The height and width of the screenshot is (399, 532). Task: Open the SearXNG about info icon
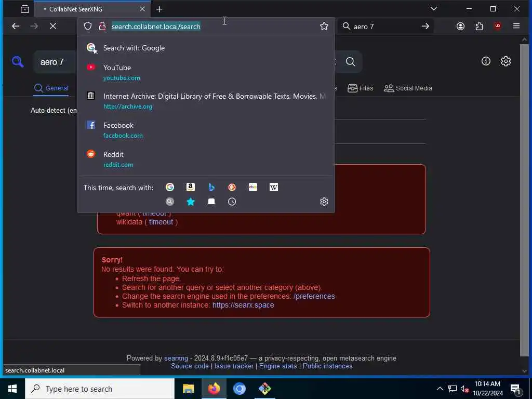tap(486, 61)
